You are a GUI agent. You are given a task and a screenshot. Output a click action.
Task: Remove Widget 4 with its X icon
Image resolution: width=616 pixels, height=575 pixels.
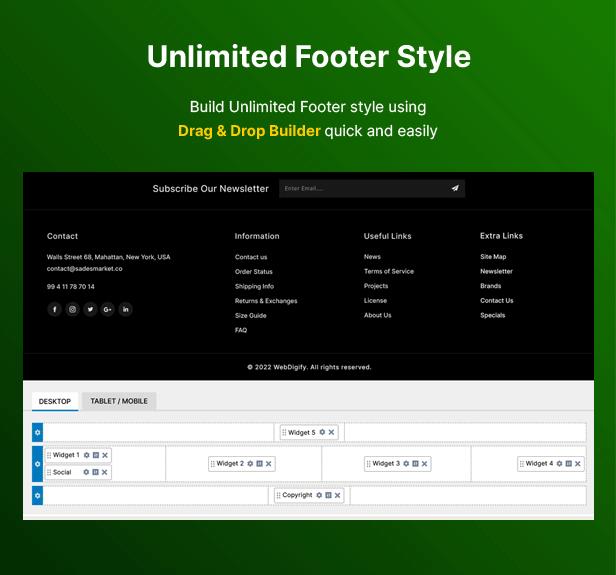pyautogui.click(x=578, y=463)
